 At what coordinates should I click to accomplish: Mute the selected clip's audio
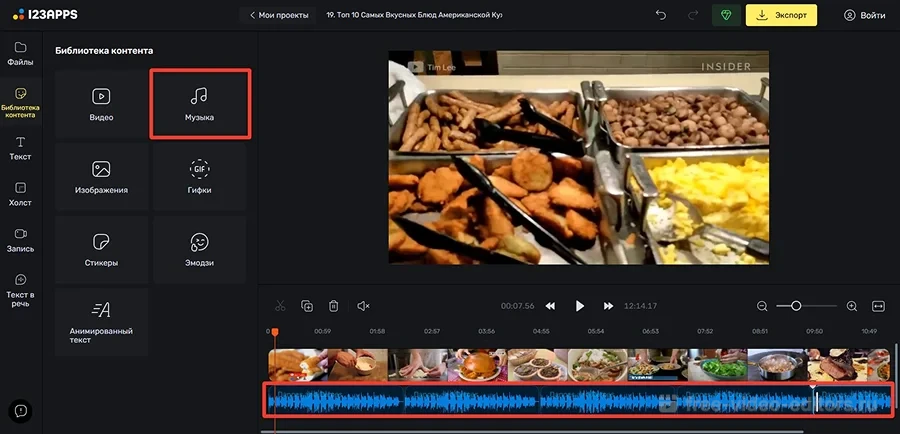(363, 306)
